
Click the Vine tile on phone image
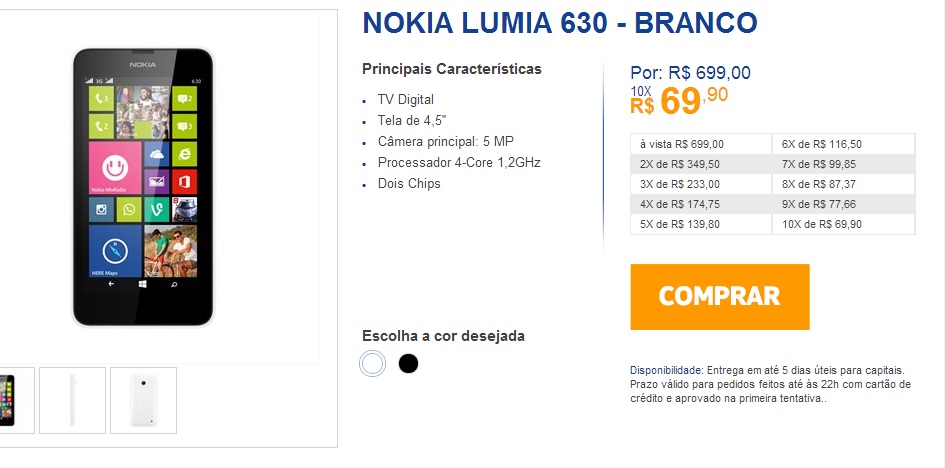(155, 210)
